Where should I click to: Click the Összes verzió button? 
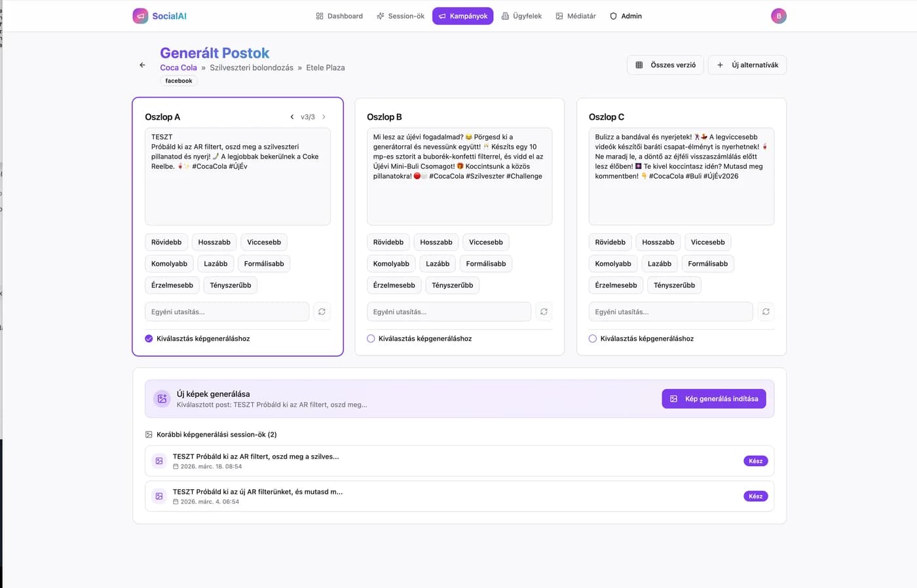pyautogui.click(x=665, y=65)
